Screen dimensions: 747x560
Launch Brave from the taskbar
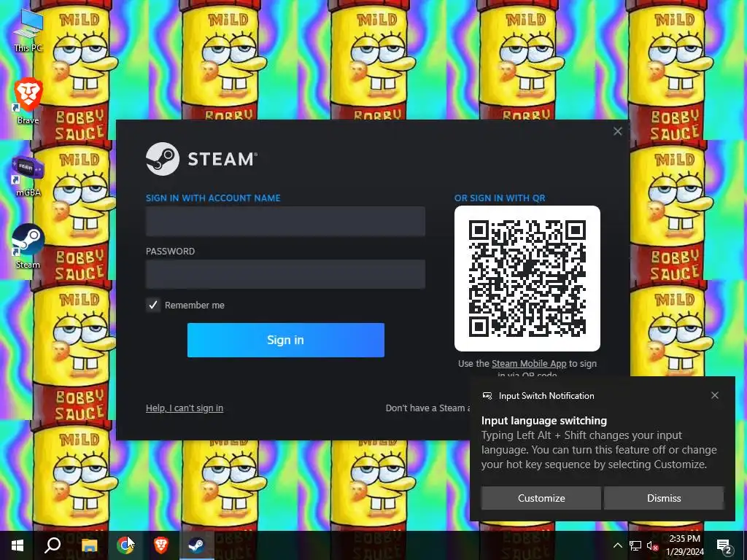[161, 545]
